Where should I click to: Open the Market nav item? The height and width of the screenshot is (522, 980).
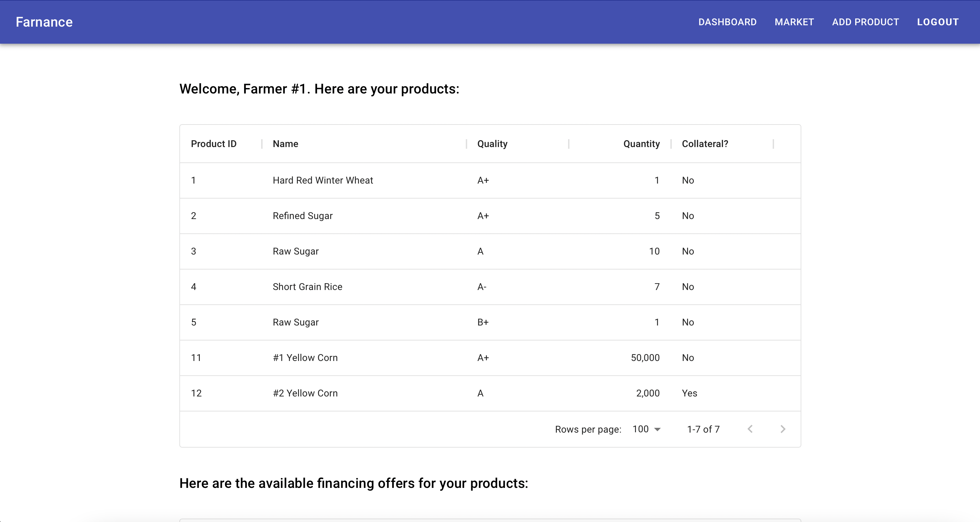coord(794,22)
